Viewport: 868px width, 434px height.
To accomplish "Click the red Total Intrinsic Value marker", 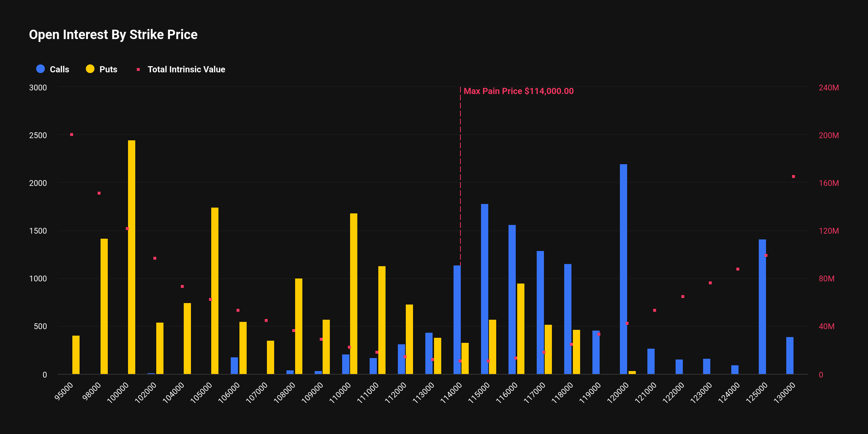I will [x=138, y=69].
